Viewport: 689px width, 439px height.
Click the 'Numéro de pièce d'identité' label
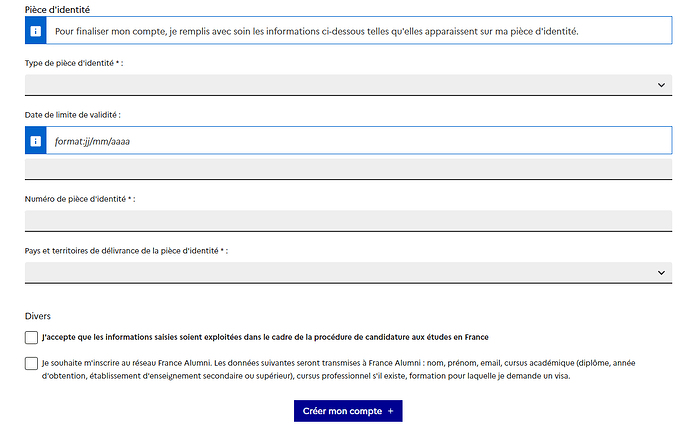click(80, 199)
